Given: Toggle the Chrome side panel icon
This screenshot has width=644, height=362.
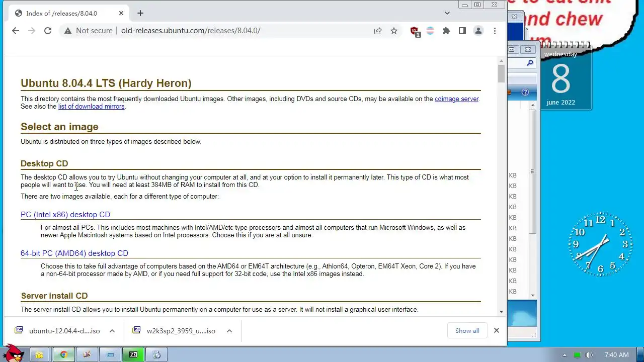Looking at the screenshot, I should (462, 31).
